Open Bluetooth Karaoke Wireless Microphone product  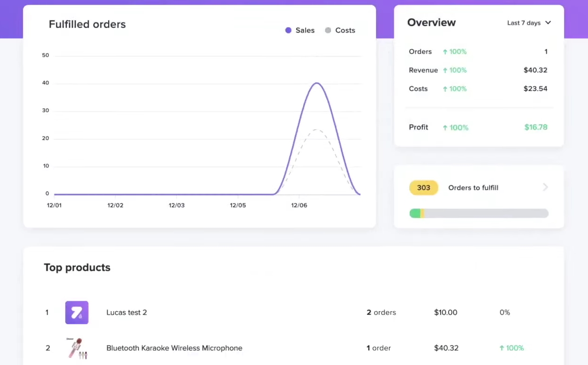174,348
